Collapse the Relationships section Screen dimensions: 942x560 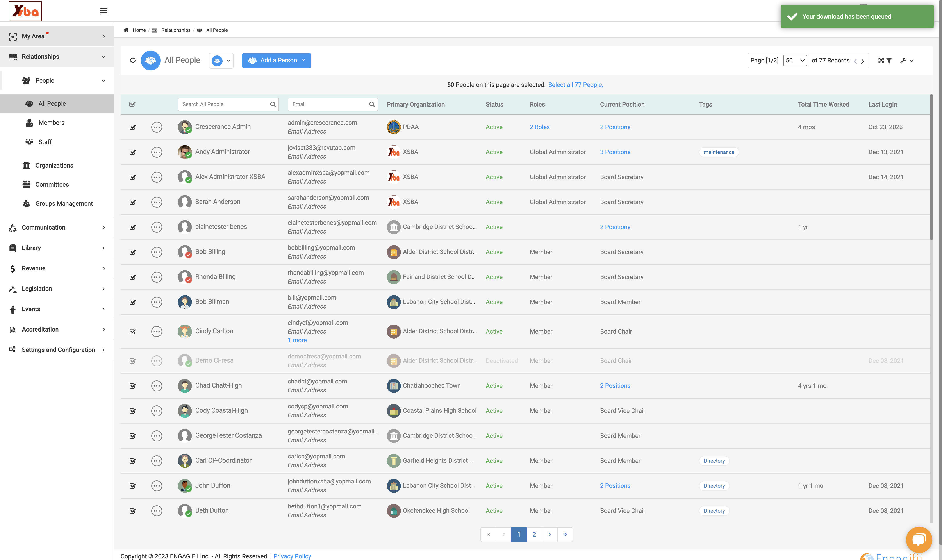coord(57,57)
